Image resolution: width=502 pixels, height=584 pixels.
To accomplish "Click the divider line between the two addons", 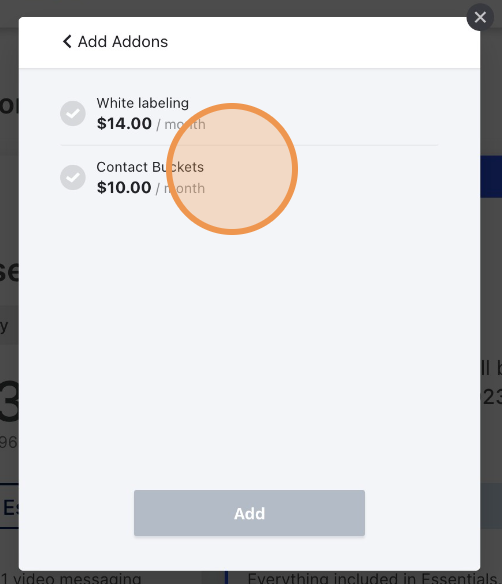I will point(250,145).
